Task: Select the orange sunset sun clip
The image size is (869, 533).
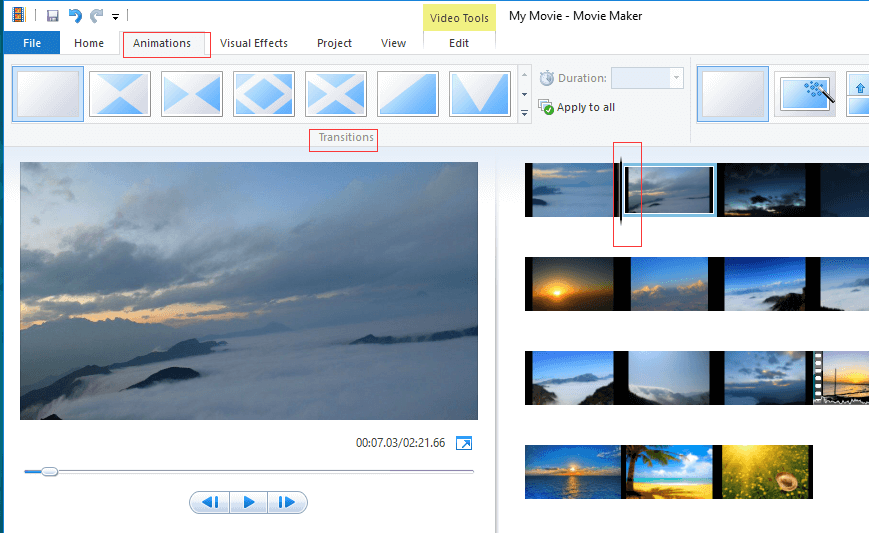Action: (x=571, y=284)
